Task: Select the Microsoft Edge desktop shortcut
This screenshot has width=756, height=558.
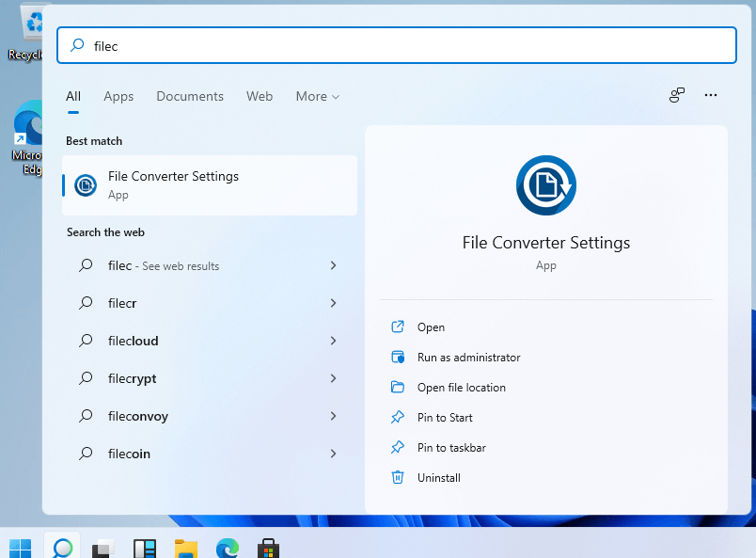Action: point(28,137)
